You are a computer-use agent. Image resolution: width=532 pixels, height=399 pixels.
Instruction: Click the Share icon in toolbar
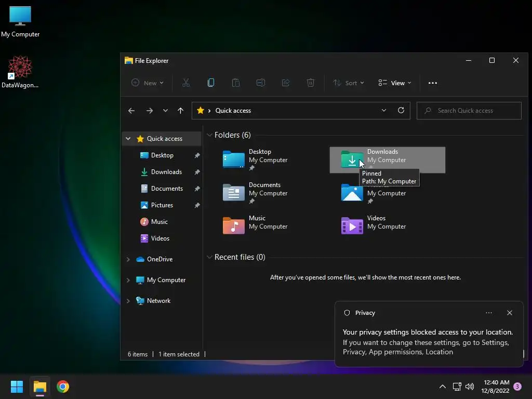(x=286, y=83)
